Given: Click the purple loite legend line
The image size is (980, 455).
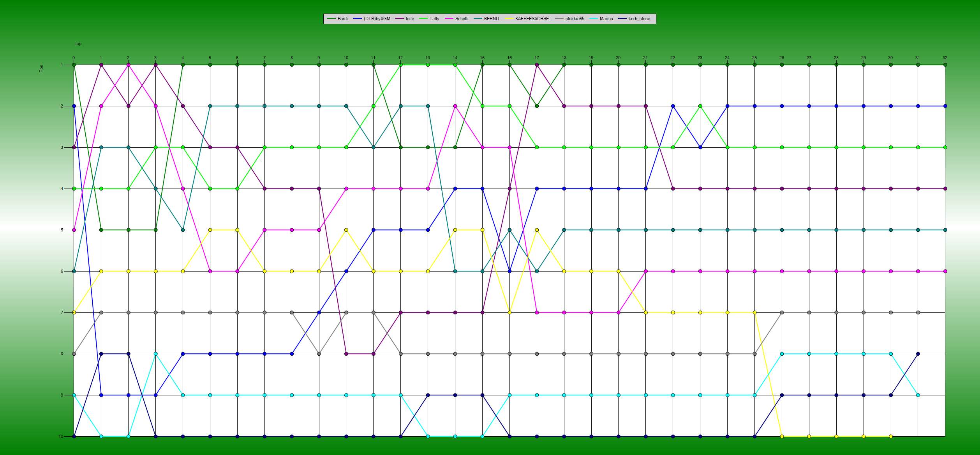Looking at the screenshot, I should coord(400,19).
